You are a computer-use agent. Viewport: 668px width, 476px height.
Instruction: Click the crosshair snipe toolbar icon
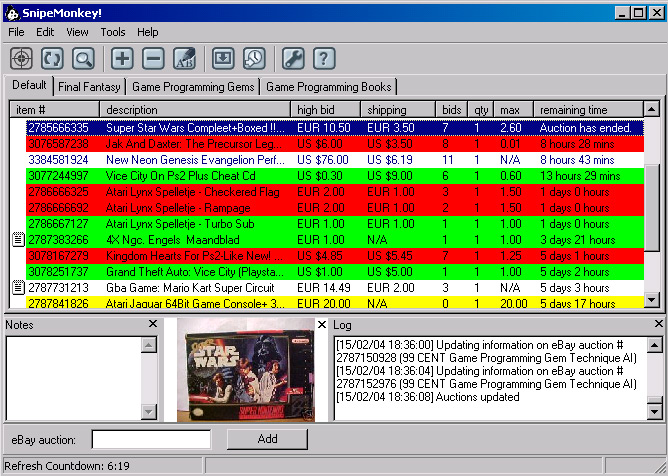(x=21, y=58)
